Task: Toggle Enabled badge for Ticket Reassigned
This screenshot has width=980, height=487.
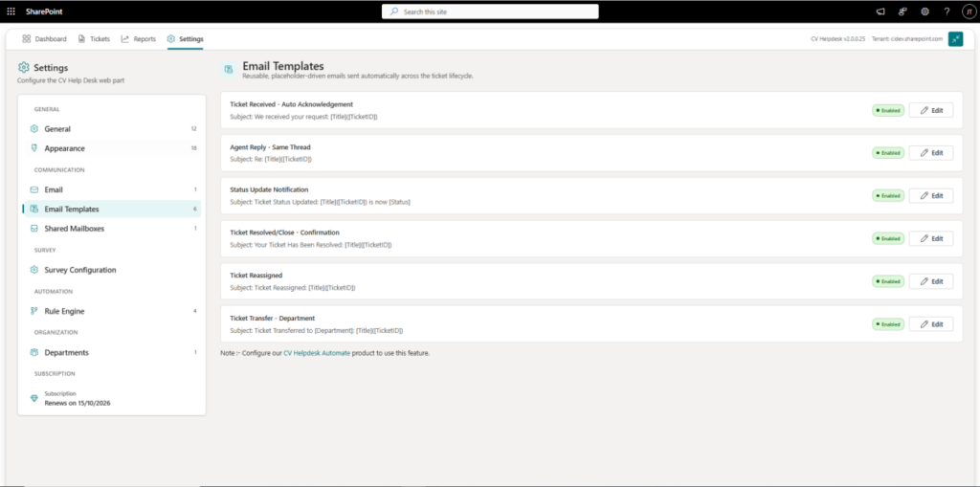Action: pos(888,281)
